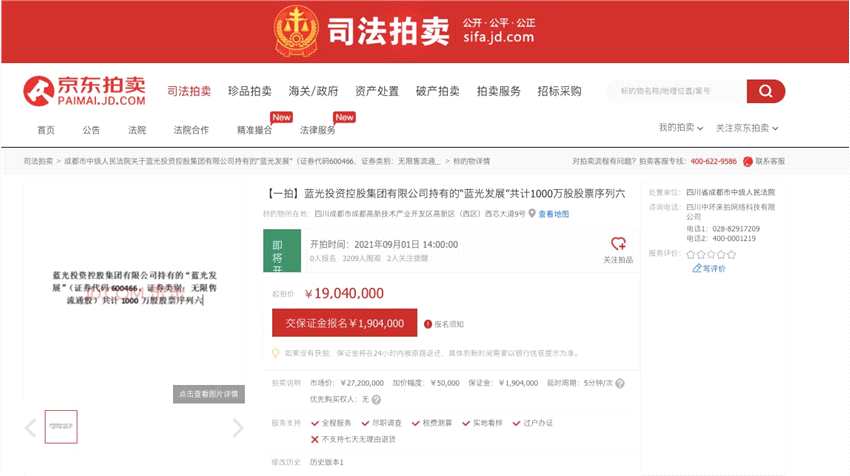
Task: Open 查看地图 link
Action: pyautogui.click(x=553, y=214)
